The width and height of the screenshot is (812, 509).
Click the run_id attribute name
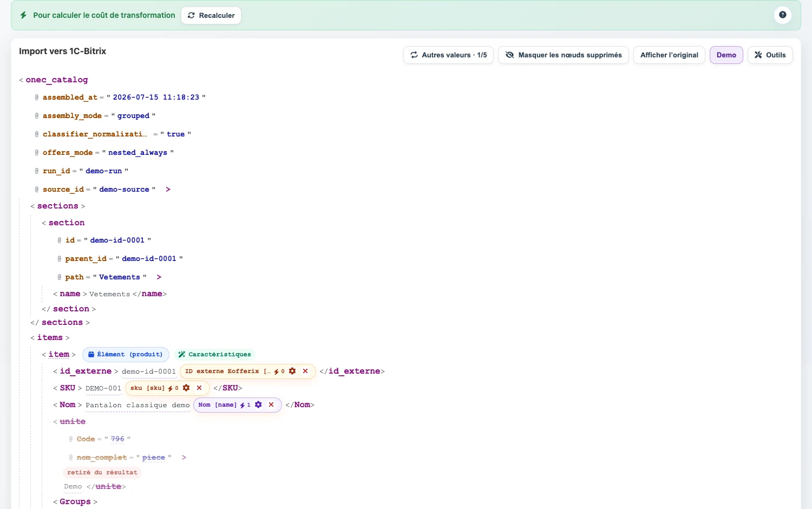point(56,171)
